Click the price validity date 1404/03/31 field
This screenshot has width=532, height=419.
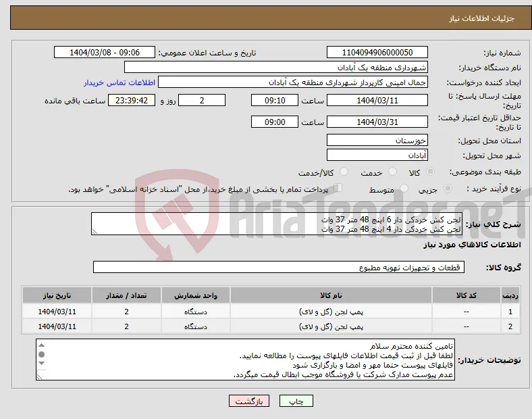point(377,122)
